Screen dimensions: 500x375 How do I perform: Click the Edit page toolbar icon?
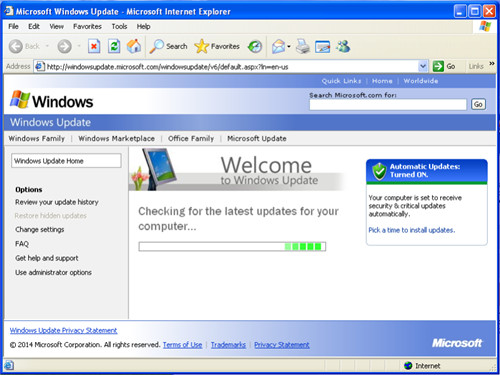tap(323, 46)
